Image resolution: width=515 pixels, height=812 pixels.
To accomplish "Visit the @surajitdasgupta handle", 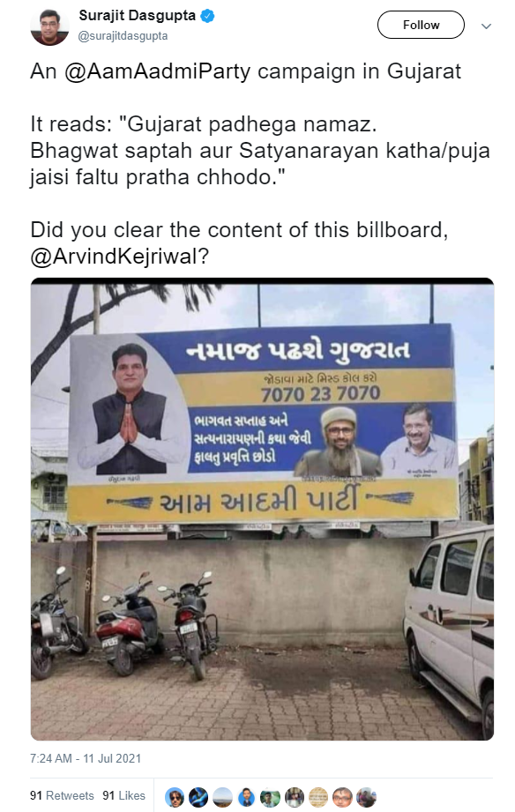I will click(x=123, y=36).
